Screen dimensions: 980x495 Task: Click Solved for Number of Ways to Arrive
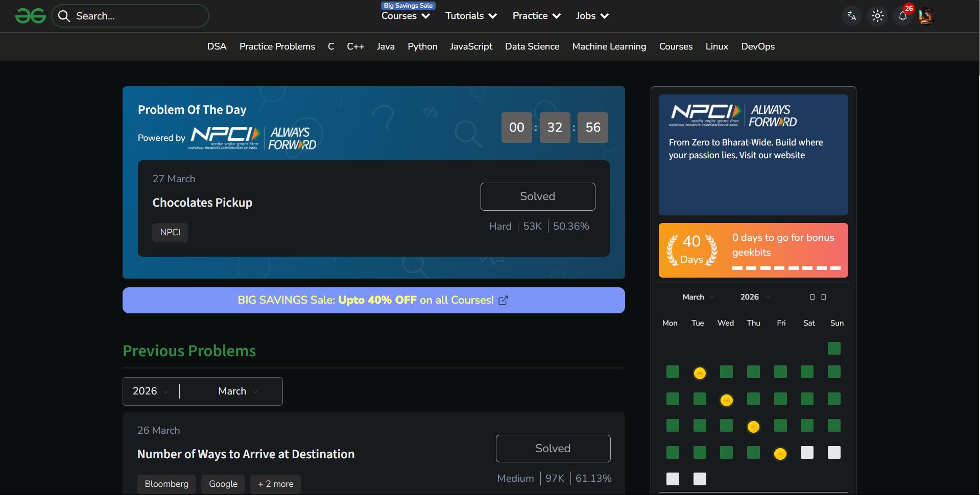[x=553, y=449]
